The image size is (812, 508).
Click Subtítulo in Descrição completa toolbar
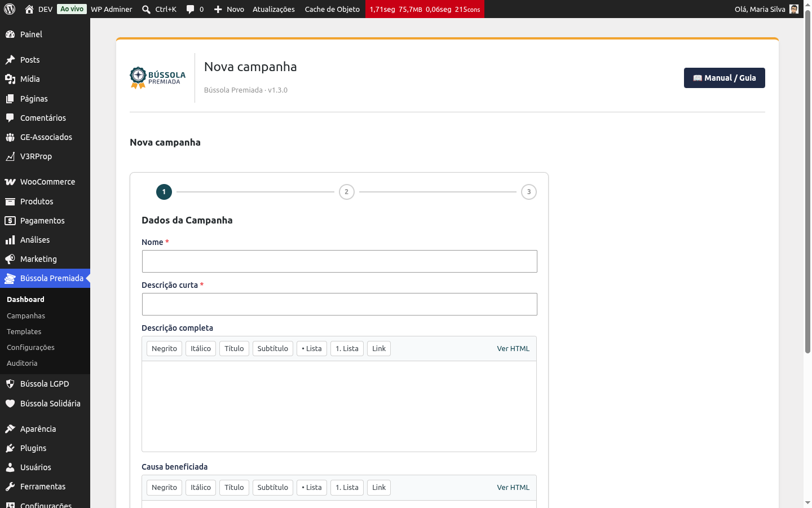pyautogui.click(x=273, y=349)
